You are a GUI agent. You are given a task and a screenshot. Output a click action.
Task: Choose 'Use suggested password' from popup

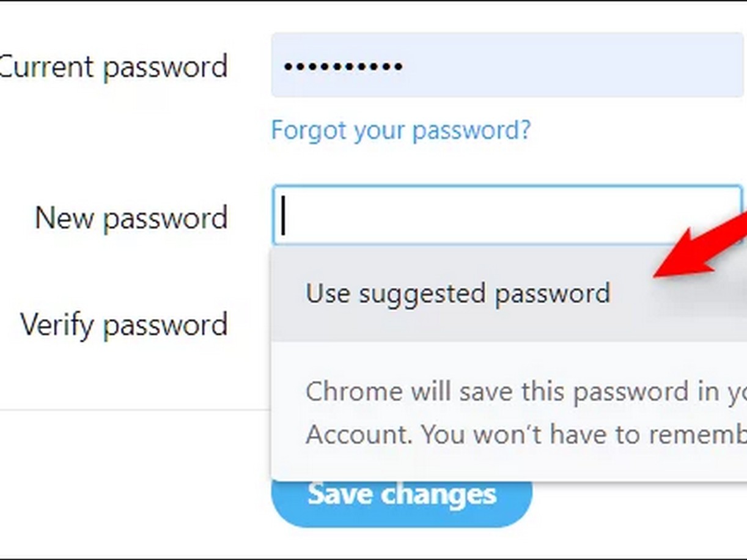click(x=457, y=293)
